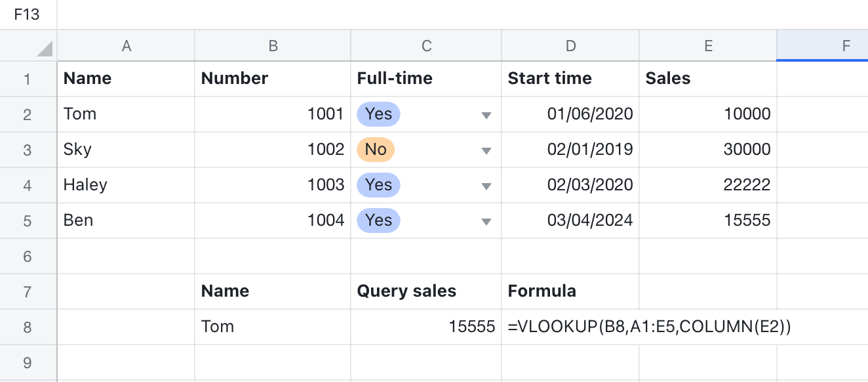The height and width of the screenshot is (382, 868).
Task: Select Ben's employee number 1004
Action: coord(272,221)
